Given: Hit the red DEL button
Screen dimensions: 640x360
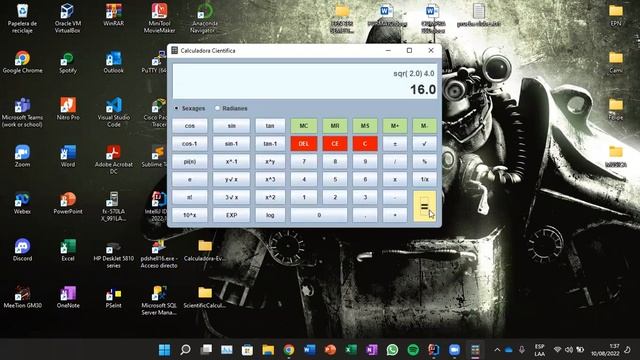Looking at the screenshot, I should (304, 144).
